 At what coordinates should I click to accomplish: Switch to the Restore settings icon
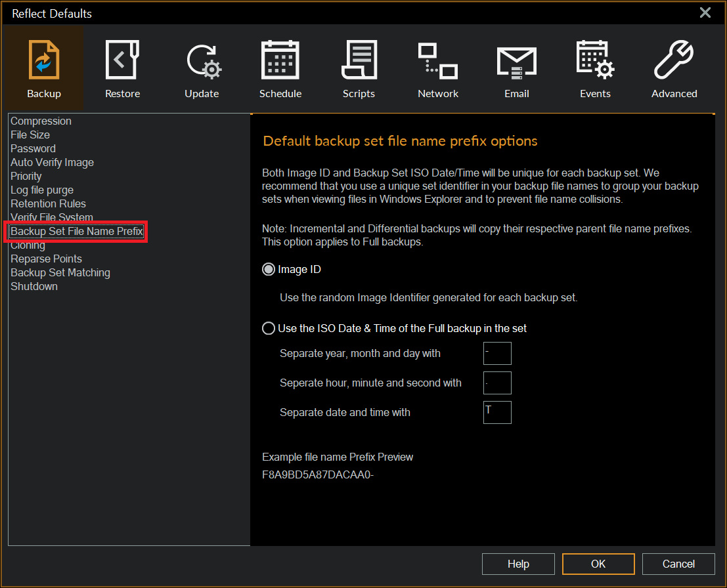pyautogui.click(x=122, y=68)
